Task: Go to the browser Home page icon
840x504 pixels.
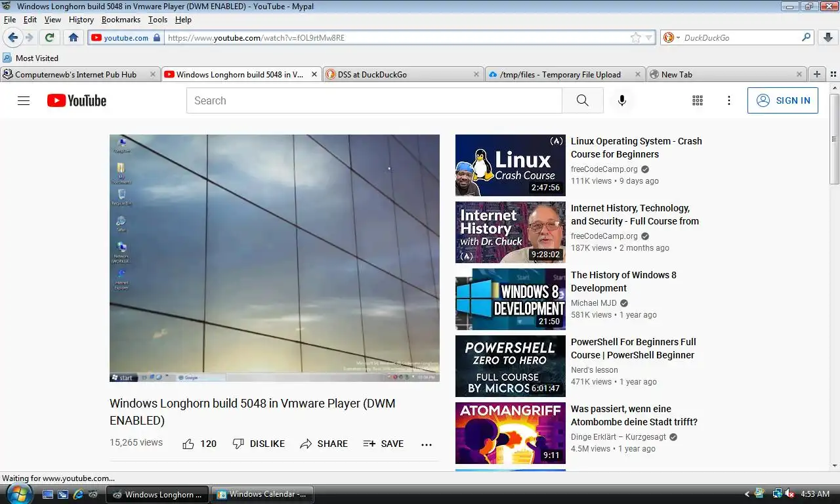Action: (73, 37)
